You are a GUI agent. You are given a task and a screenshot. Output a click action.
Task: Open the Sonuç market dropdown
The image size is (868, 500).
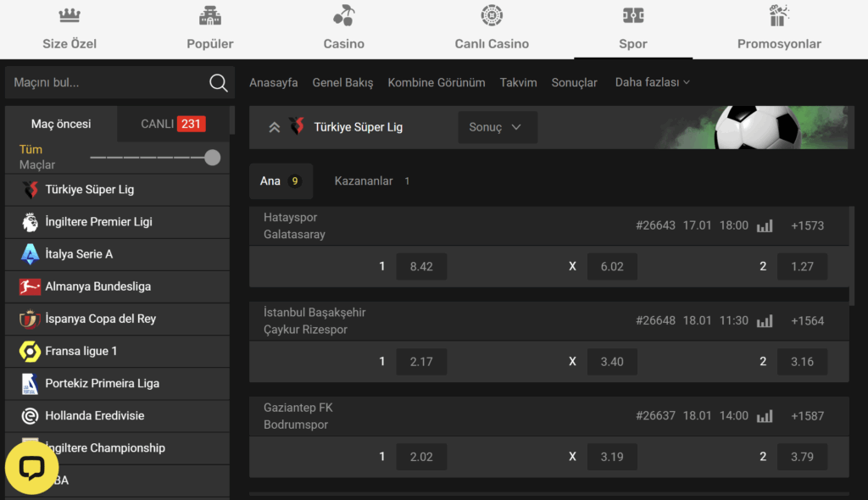[498, 127]
